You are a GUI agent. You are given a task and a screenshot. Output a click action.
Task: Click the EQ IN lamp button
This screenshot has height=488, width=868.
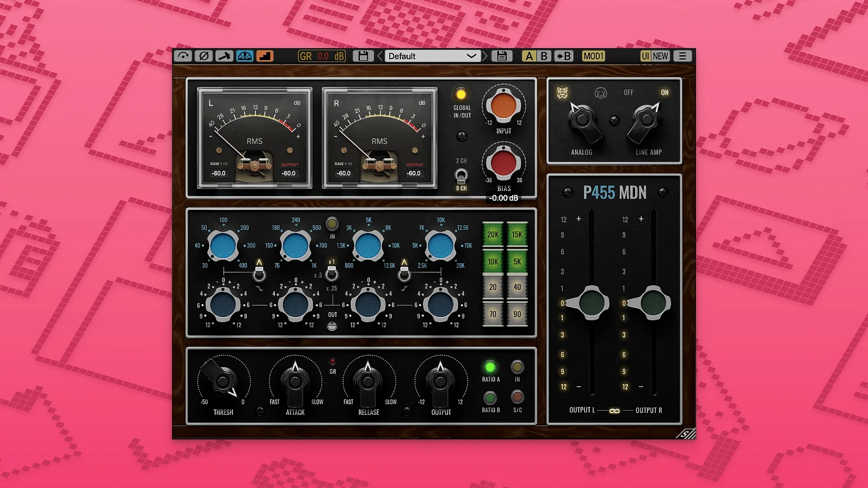tap(332, 224)
